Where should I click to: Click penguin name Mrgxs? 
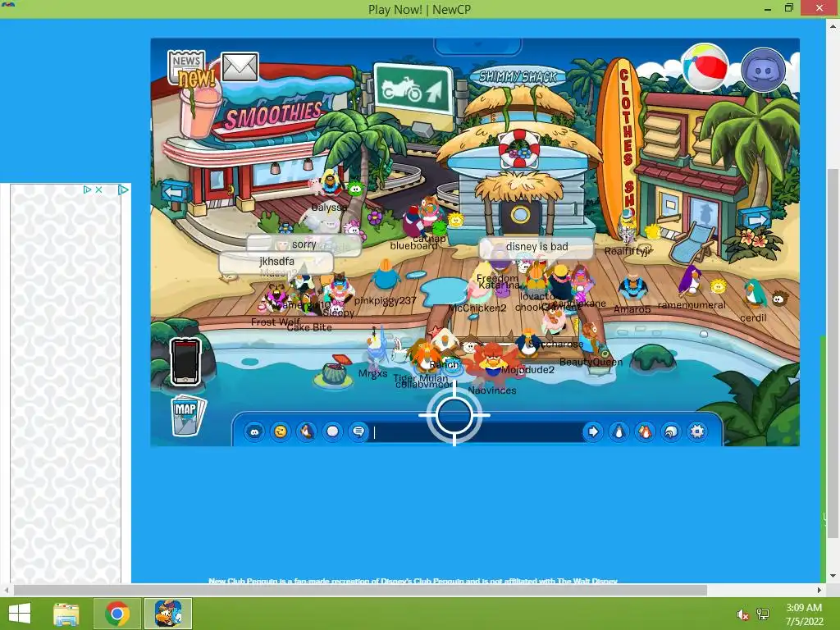coord(373,373)
